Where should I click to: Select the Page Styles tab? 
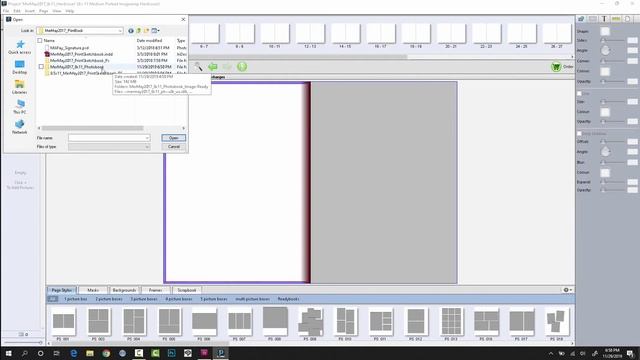point(62,290)
